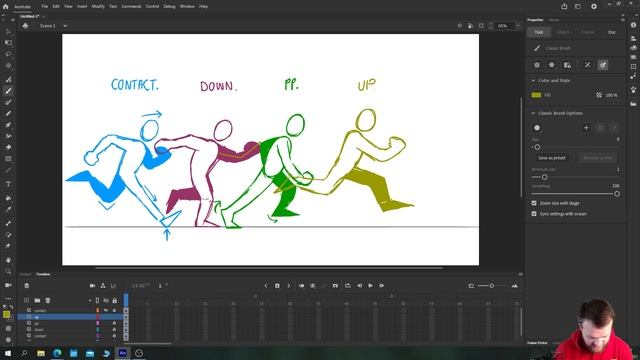Toggle lock on the pp layer
The width and height of the screenshot is (640, 360).
(x=114, y=323)
